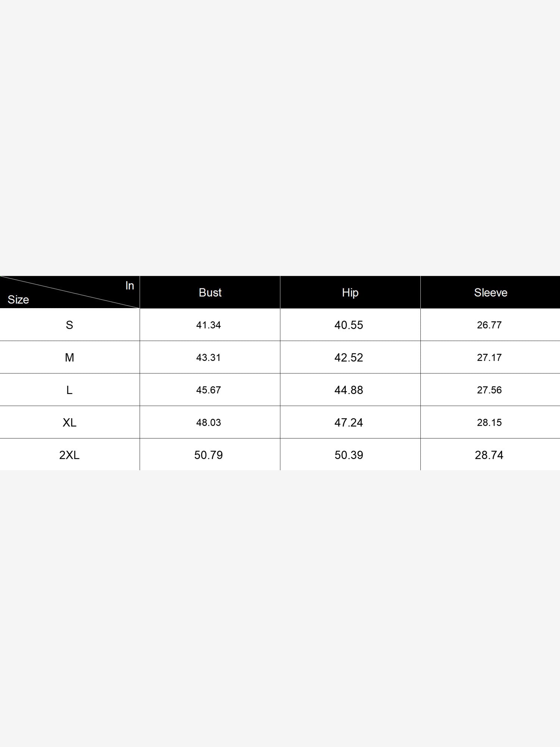Click the M size row label

tap(69, 357)
